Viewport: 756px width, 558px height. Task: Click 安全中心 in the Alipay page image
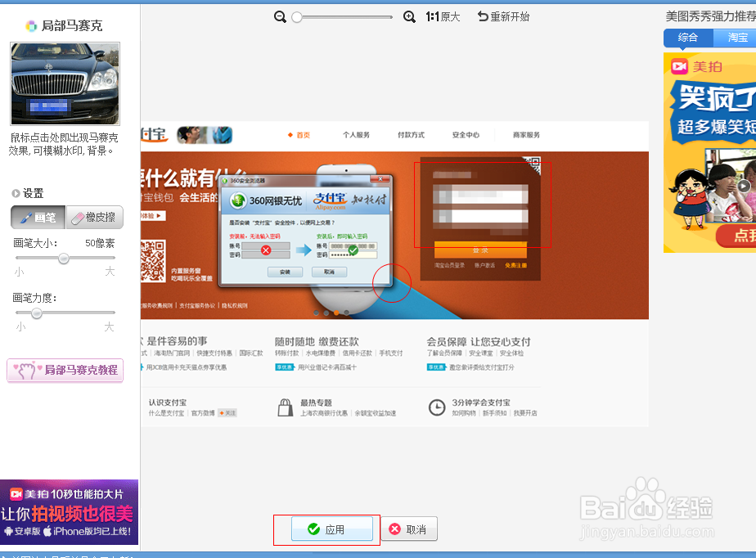[x=466, y=135]
